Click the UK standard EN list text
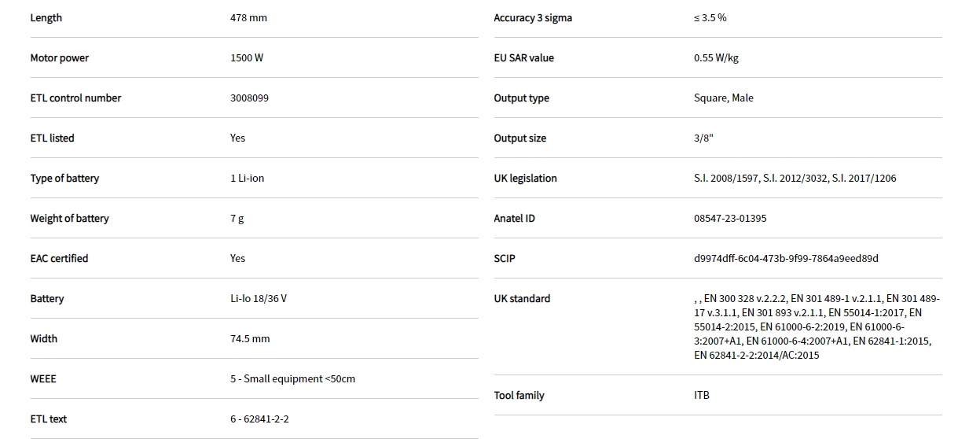Viewport: 980px width, 439px height. [x=816, y=327]
